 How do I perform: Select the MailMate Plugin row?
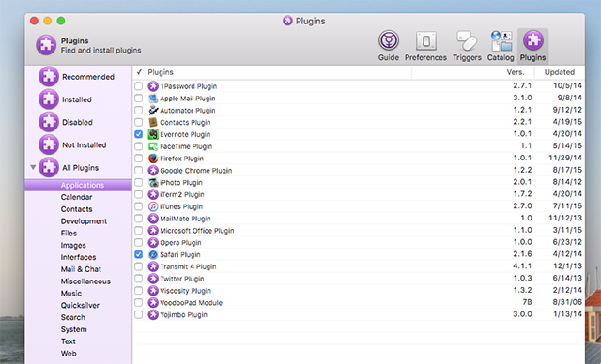(x=359, y=219)
